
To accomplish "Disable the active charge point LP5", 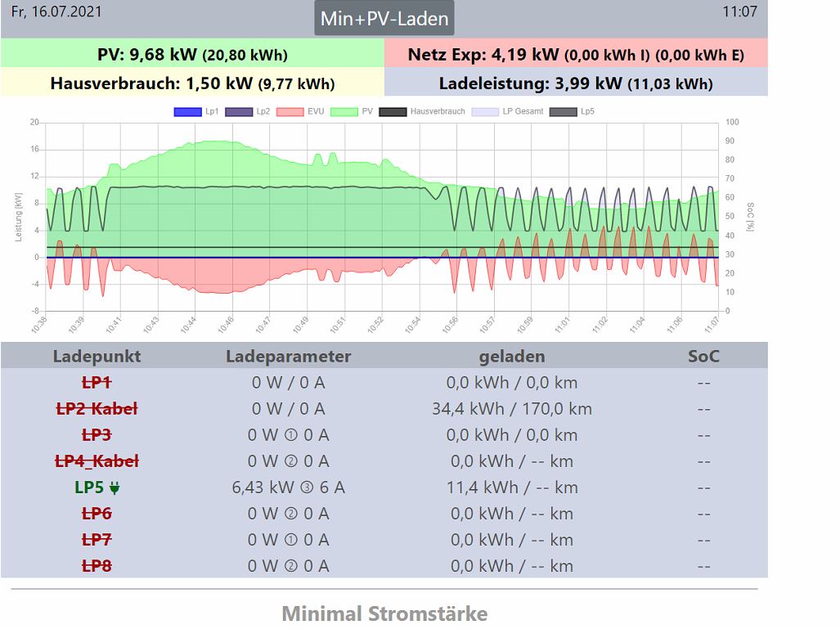I will (90, 487).
